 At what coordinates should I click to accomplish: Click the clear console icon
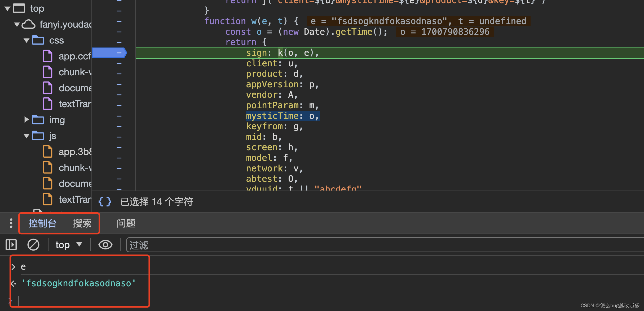(33, 245)
